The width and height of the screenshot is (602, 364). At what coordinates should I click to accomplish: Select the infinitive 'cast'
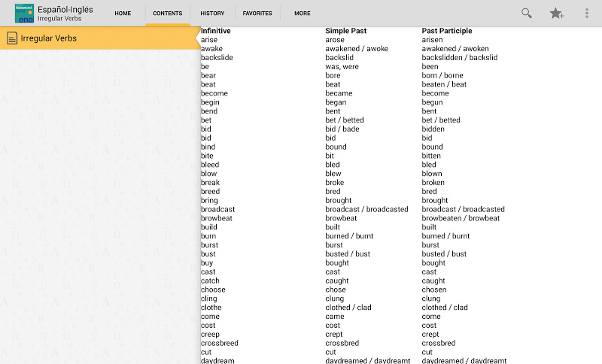coord(208,272)
